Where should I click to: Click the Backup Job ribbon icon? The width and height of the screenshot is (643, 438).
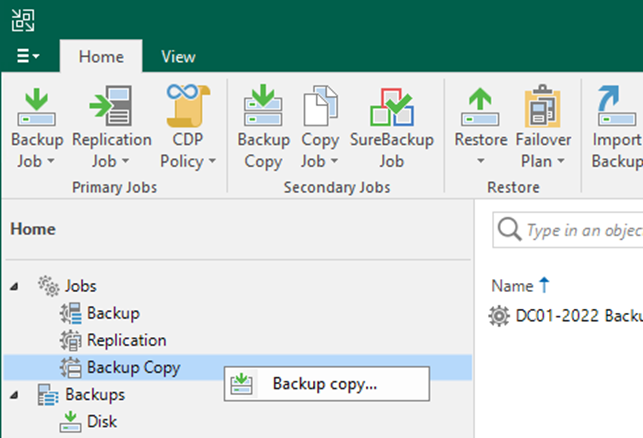(x=36, y=107)
